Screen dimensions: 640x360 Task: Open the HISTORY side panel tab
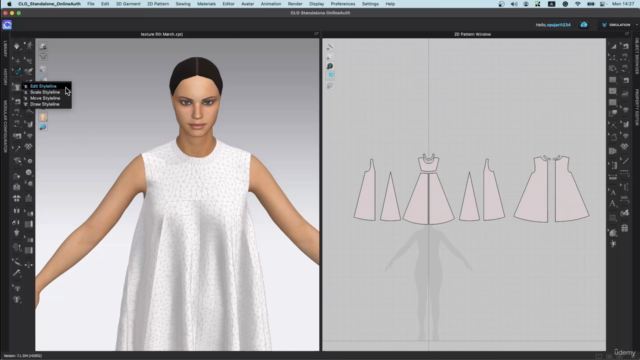point(5,77)
